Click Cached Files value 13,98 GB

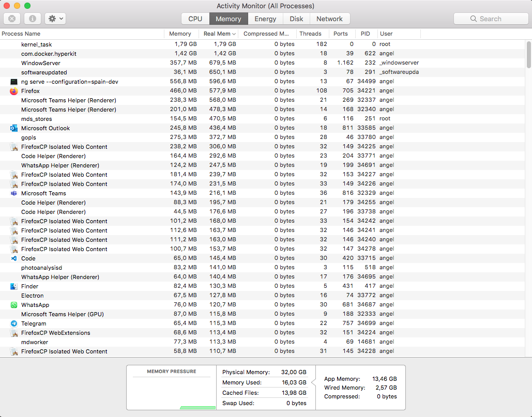tap(294, 393)
